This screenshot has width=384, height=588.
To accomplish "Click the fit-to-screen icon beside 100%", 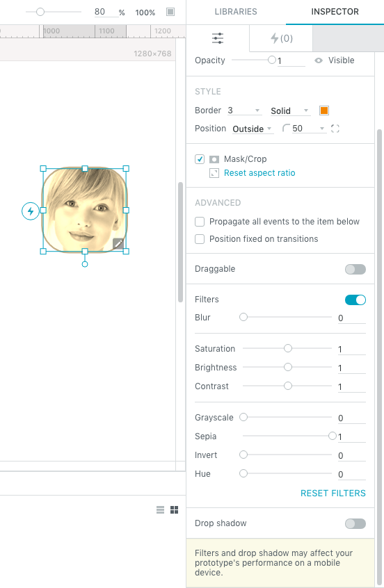I will tap(170, 12).
